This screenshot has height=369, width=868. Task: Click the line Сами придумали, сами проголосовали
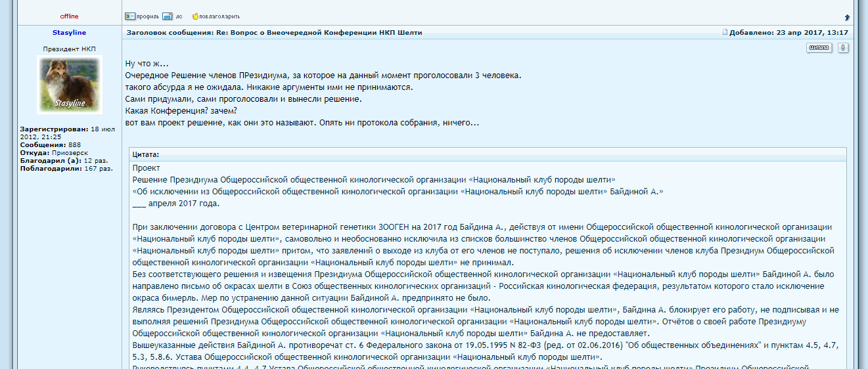pyautogui.click(x=243, y=99)
